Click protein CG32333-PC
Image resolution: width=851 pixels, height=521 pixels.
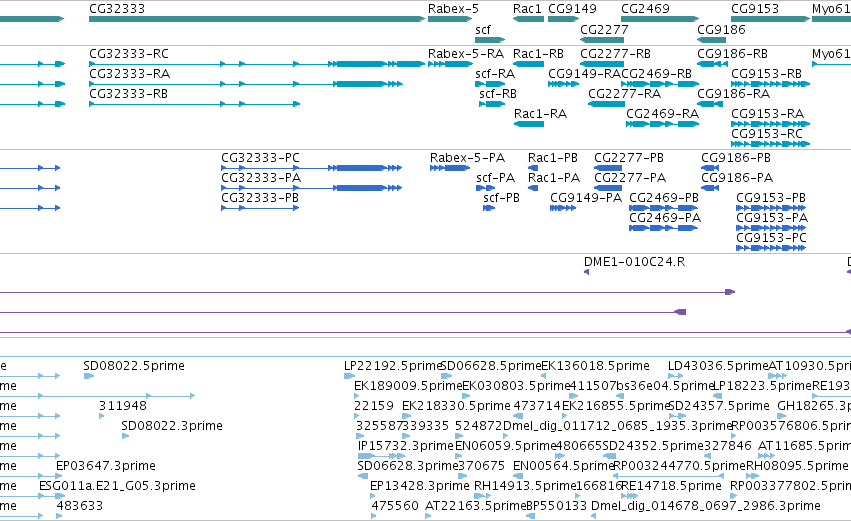pyautogui.click(x=260, y=157)
